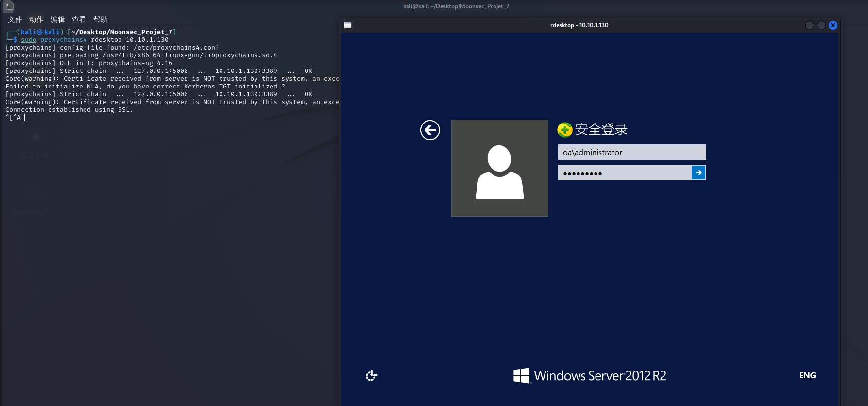Maximize the rdesktop window

(821, 25)
